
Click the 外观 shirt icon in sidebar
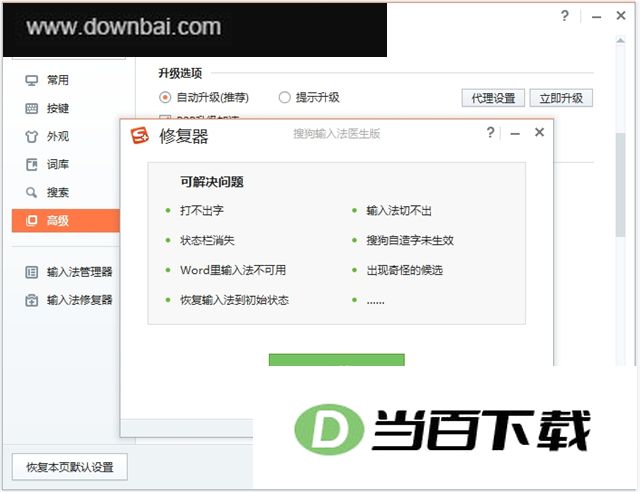coord(31,136)
